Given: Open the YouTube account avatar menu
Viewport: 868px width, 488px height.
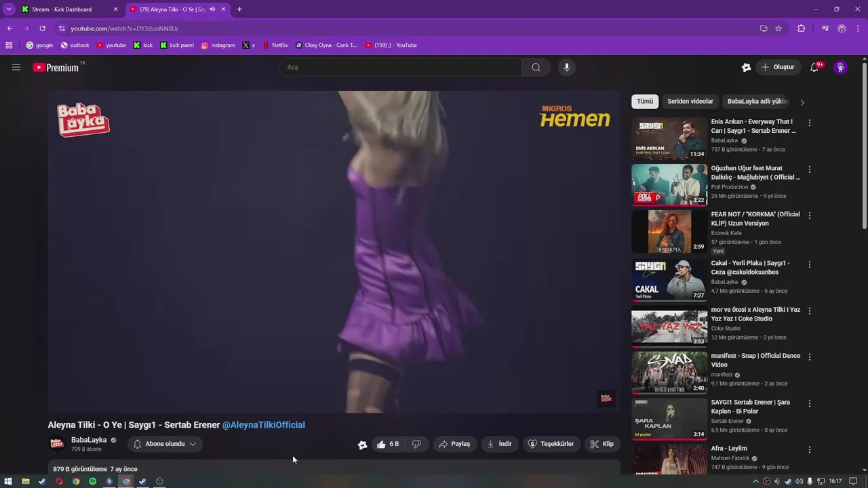Looking at the screenshot, I should [840, 67].
